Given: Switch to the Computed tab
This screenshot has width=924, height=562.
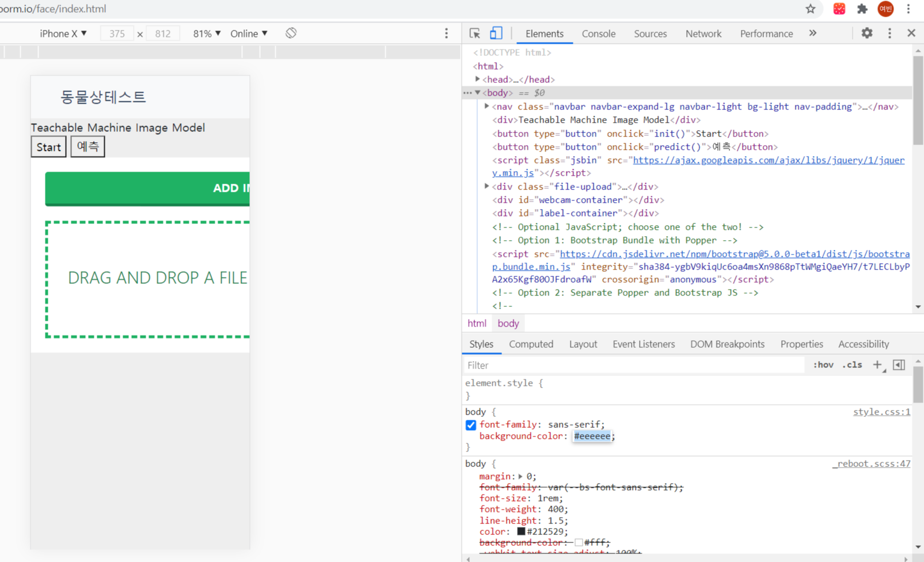Looking at the screenshot, I should click(x=531, y=344).
